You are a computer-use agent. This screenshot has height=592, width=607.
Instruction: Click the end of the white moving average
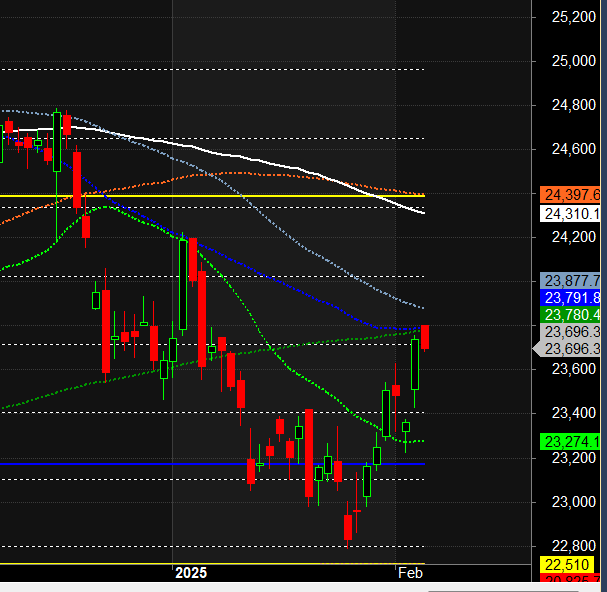tap(422, 212)
